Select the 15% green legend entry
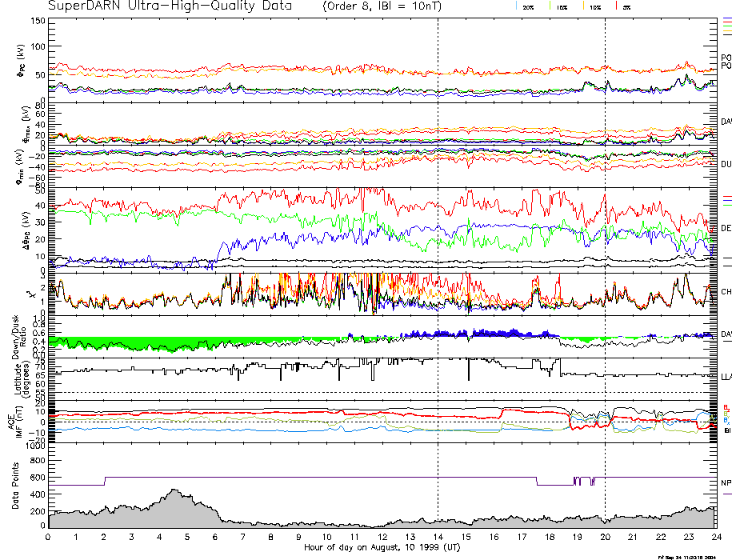 tap(562, 6)
